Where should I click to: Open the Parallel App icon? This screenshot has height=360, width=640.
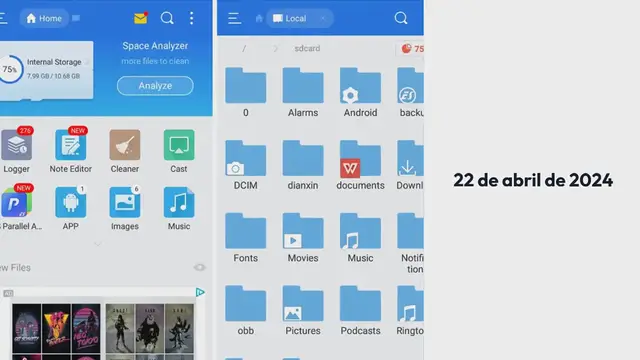[16, 203]
